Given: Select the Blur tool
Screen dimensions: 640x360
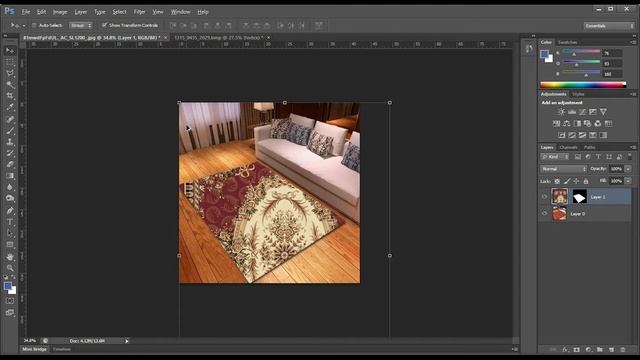Looking at the screenshot, I should click(10, 187).
